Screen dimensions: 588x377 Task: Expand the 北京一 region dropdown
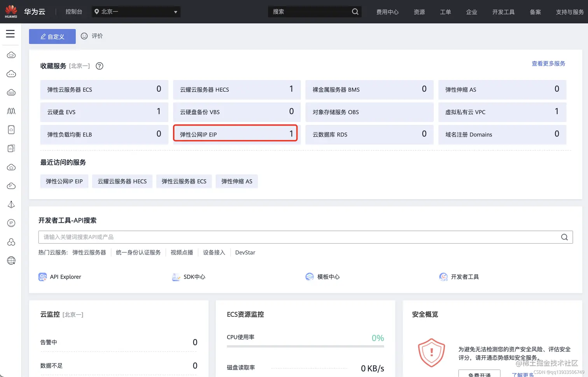point(136,12)
